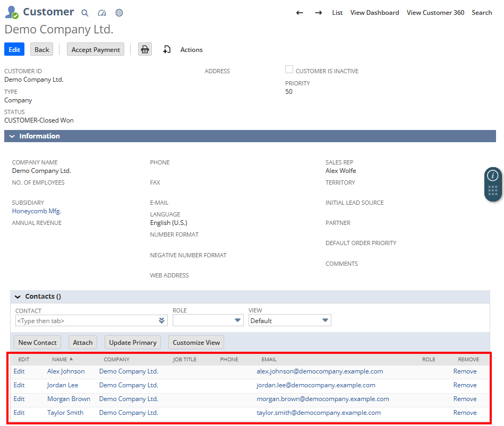The height and width of the screenshot is (426, 504).
Task: Click the Job Title column header
Action: [x=184, y=359]
